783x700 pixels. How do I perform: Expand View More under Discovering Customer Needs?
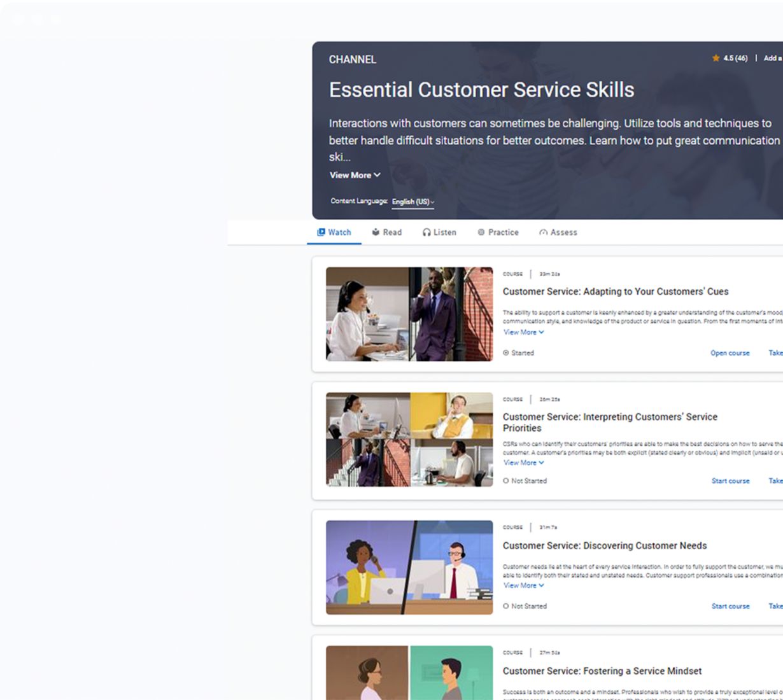[x=523, y=585]
